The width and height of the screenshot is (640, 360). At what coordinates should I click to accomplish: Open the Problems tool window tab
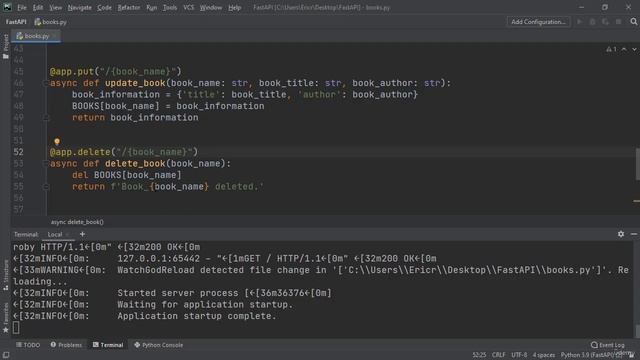[66, 345]
